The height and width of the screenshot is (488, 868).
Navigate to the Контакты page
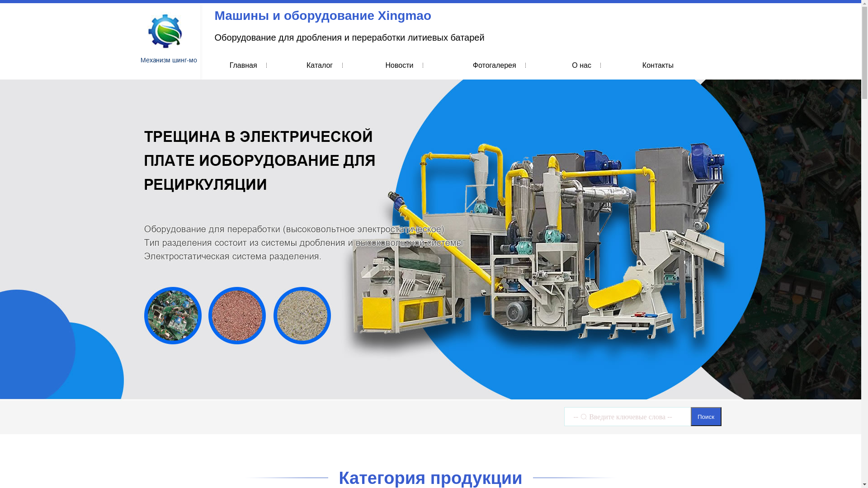pyautogui.click(x=657, y=66)
